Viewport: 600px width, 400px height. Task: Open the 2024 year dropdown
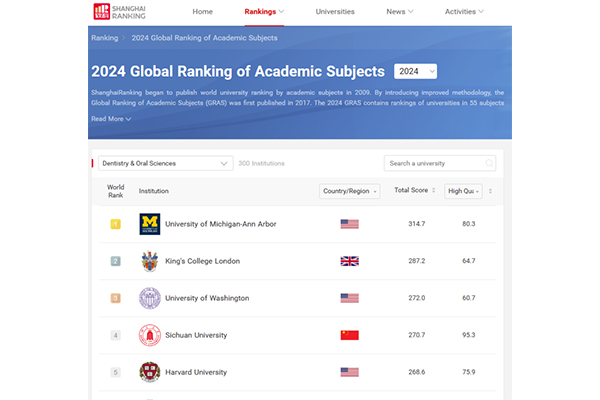click(416, 71)
